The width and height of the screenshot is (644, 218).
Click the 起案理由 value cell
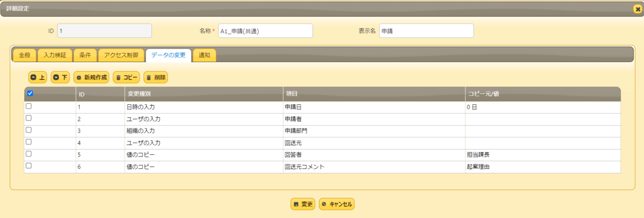[x=543, y=167]
